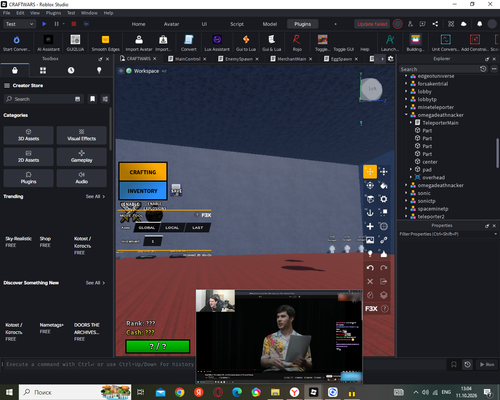Open the Lux Assistant plugin
500x400 pixels.
[217, 43]
